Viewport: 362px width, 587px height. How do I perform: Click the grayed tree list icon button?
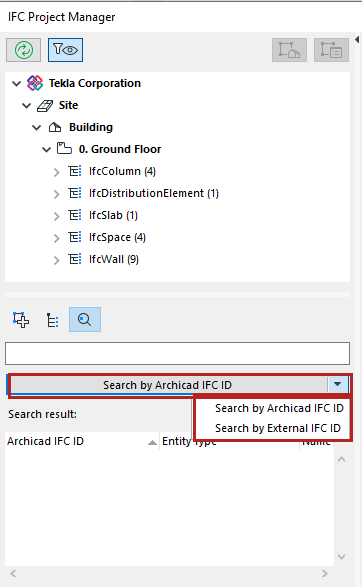coord(331,50)
